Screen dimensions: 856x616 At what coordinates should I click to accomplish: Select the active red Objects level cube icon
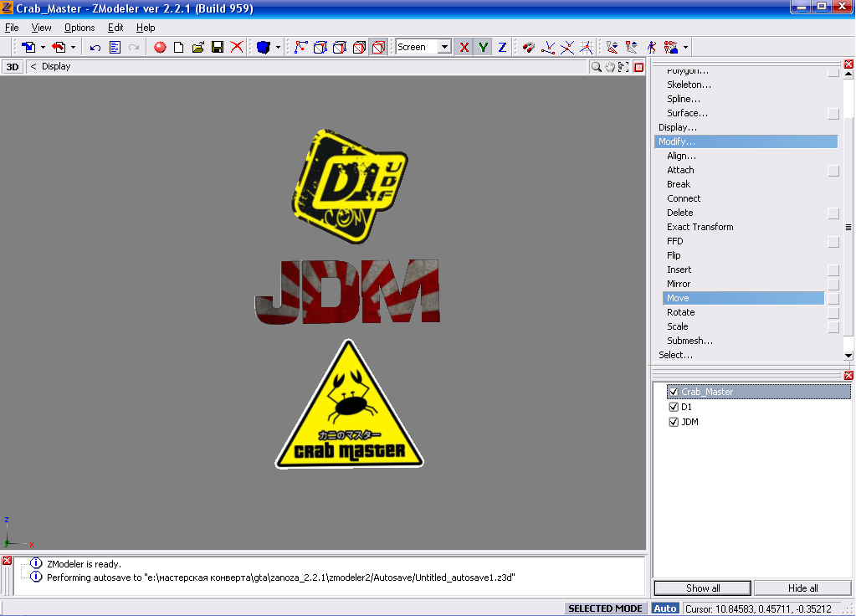point(378,48)
